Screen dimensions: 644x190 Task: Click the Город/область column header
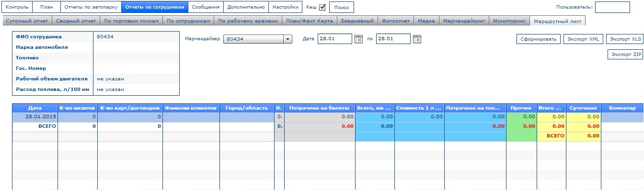point(247,108)
